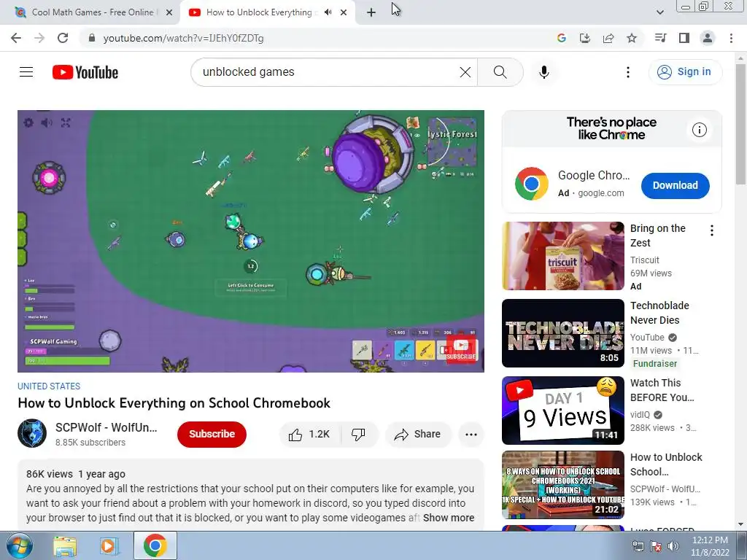Open Bring on the Zest ad title
The width and height of the screenshot is (747, 560).
658,236
